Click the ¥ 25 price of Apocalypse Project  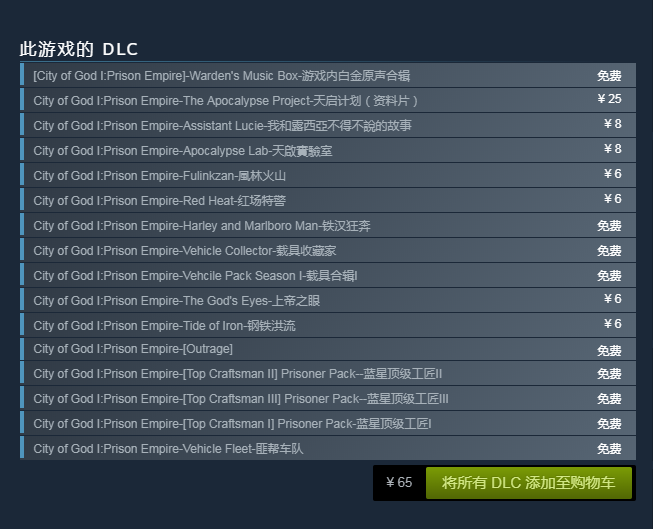pos(609,99)
